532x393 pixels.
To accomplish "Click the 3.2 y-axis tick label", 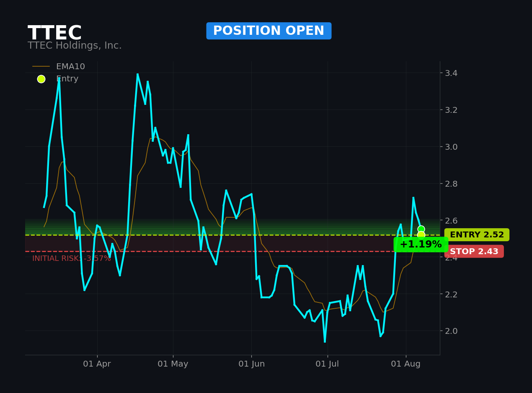I will pos(451,110).
